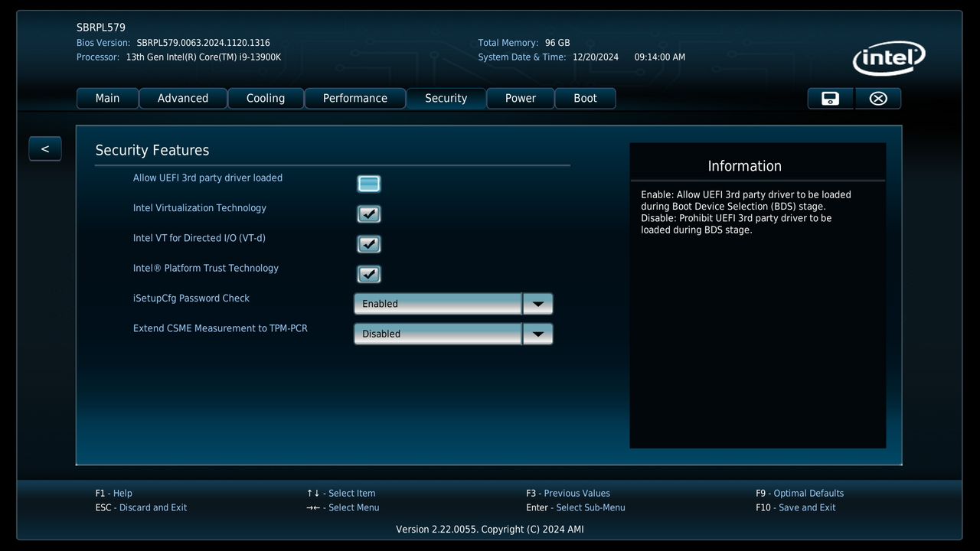Image resolution: width=980 pixels, height=551 pixels.
Task: Click Total Memory 96 GB value
Action: (557, 43)
